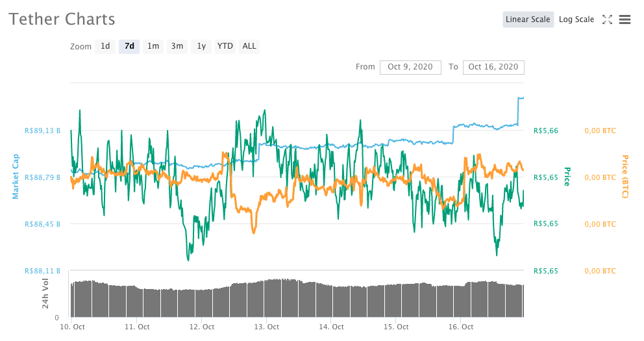Viewport: 644px width, 341px height.
Task: Click the R$88,11 B axis label
Action: pos(43,271)
